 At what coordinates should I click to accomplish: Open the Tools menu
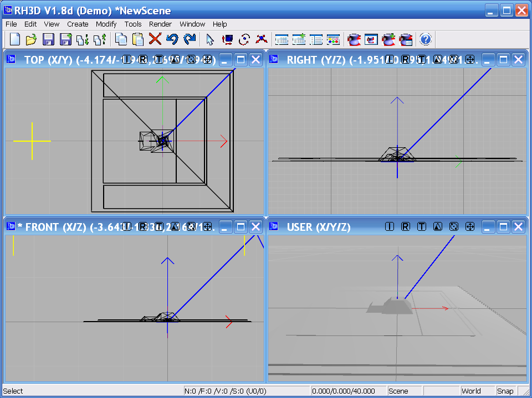[x=133, y=24]
